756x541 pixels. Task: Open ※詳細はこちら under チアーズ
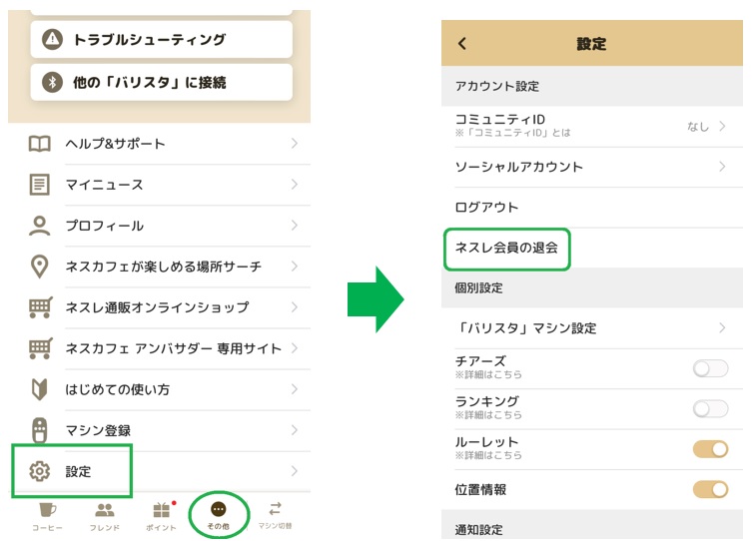(x=488, y=374)
